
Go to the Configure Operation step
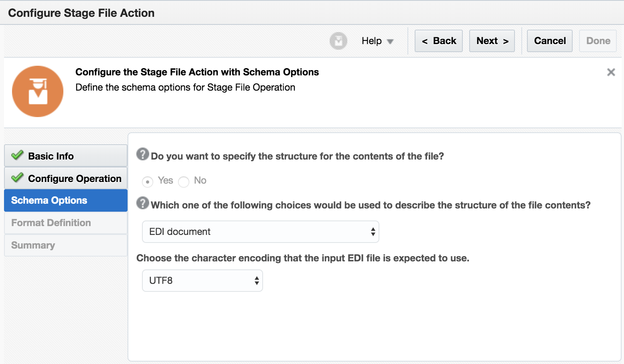(x=75, y=178)
